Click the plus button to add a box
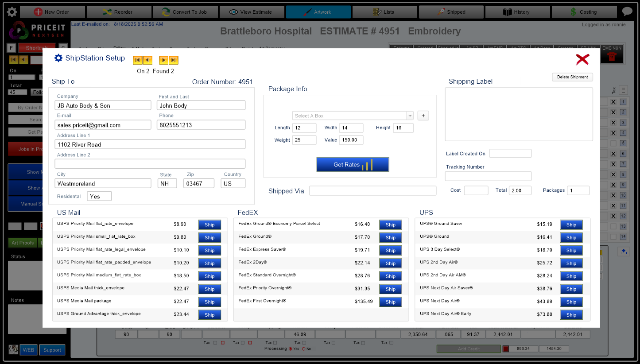The width and height of the screenshot is (640, 364). [423, 116]
